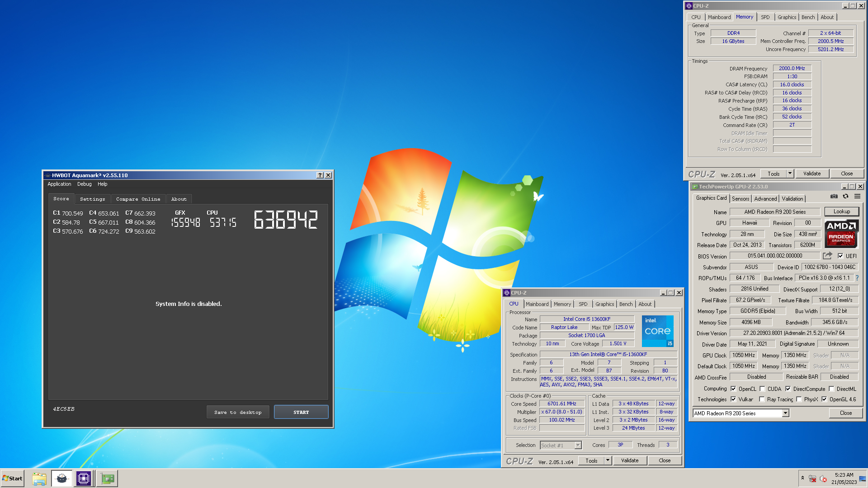This screenshot has width=868, height=488.
Task: Click the CPU-Z Memory window title icon
Action: [x=689, y=6]
